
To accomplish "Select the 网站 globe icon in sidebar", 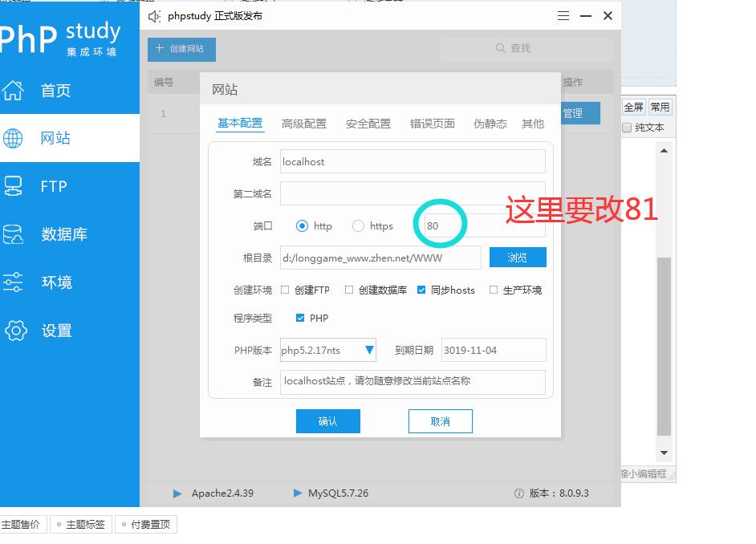I will 13,138.
